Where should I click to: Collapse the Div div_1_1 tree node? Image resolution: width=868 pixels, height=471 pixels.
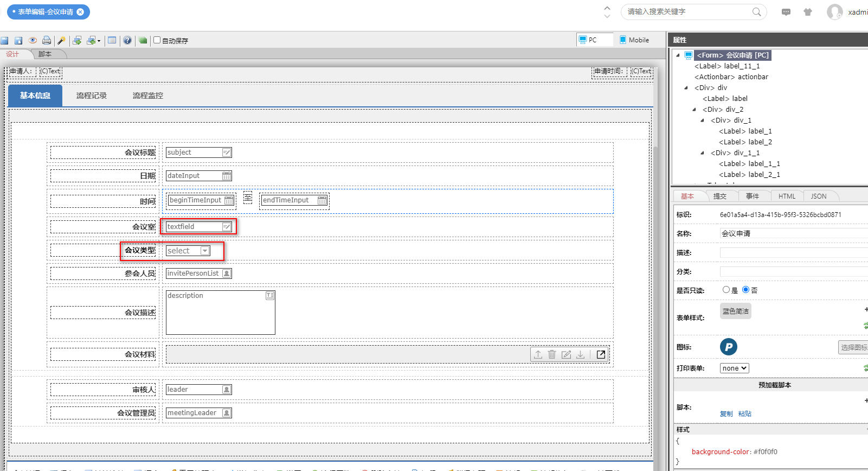tap(702, 153)
